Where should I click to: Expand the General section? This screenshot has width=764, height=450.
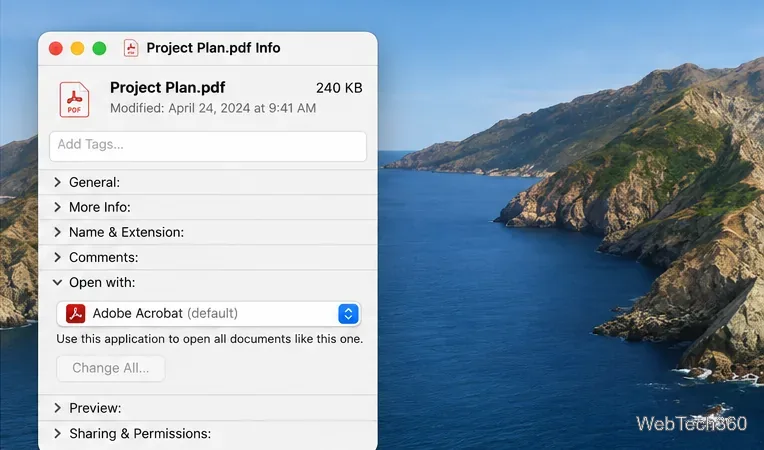[x=57, y=182]
